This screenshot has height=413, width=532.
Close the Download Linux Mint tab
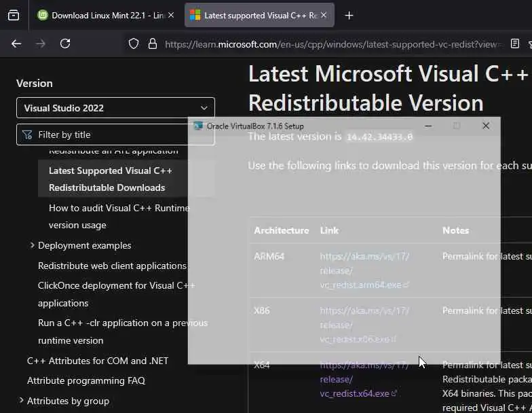point(170,15)
